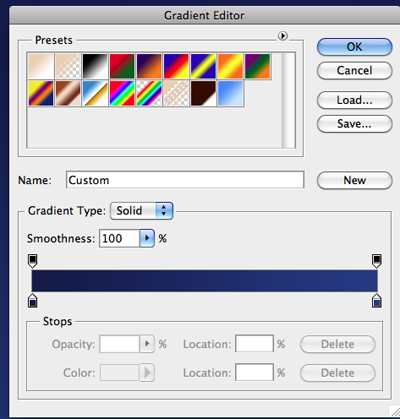
Task: Select the orange, yellow, orange preset
Action: pos(230,66)
